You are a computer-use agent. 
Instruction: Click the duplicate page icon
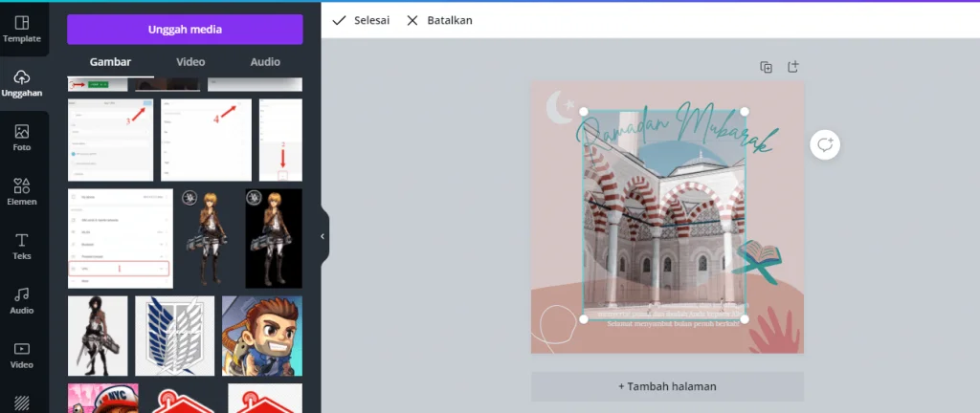766,67
